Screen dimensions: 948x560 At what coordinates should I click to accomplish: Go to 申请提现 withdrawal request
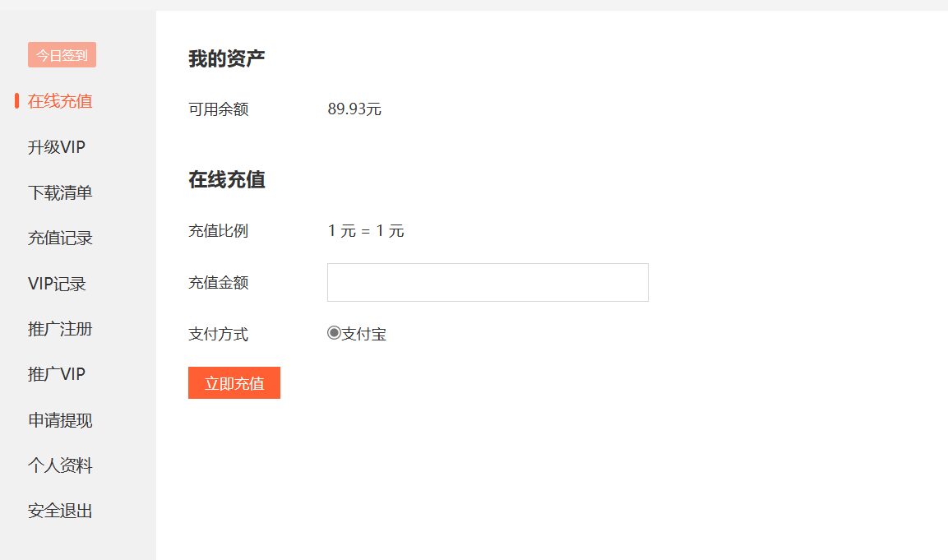[x=60, y=419]
